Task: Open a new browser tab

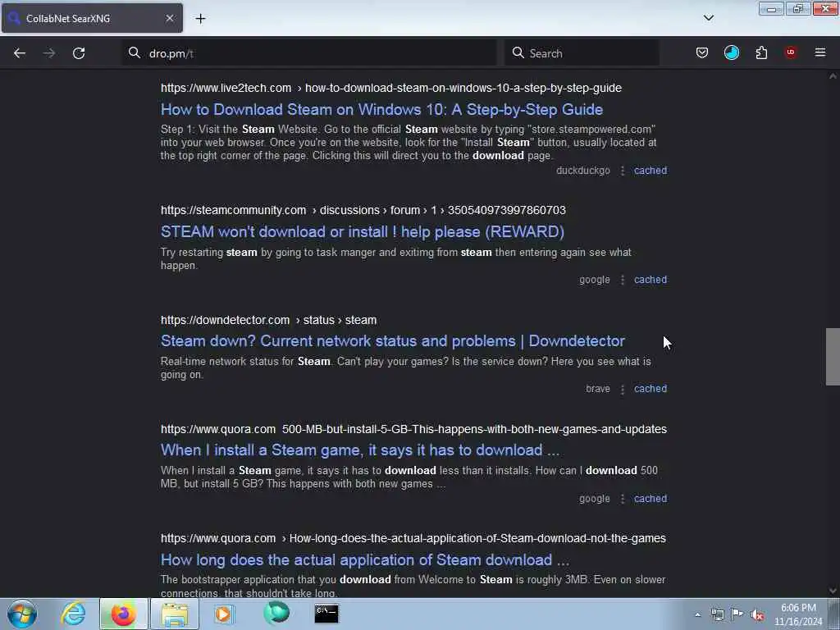Action: (200, 18)
